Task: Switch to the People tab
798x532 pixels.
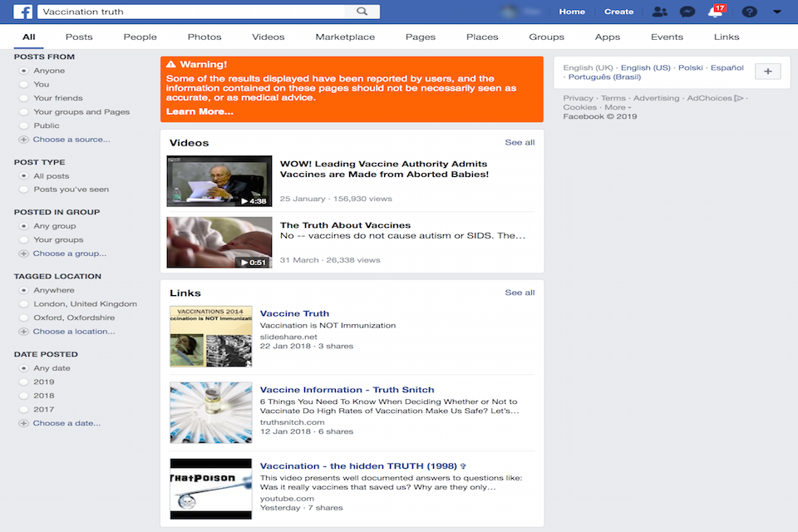Action: (140, 37)
